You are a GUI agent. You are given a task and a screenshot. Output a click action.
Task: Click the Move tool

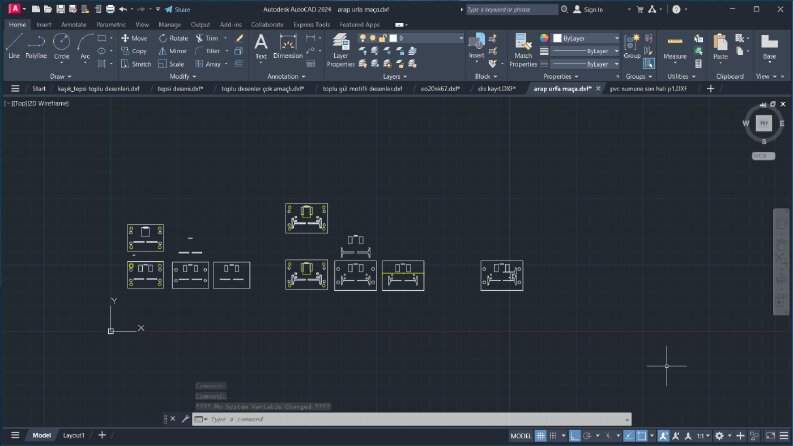click(x=134, y=38)
